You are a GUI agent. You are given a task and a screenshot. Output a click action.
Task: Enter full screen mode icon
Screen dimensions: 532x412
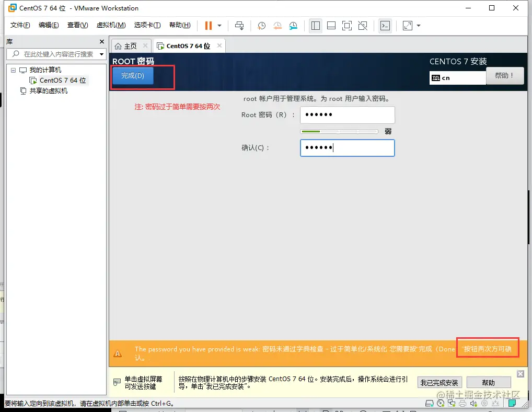[347, 26]
